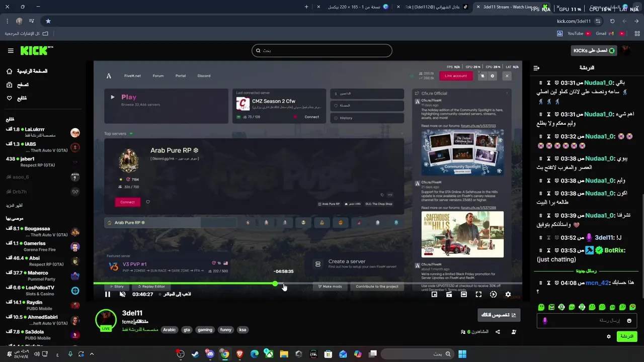
Task: Click the stream progress bar handle
Action: tap(275, 284)
